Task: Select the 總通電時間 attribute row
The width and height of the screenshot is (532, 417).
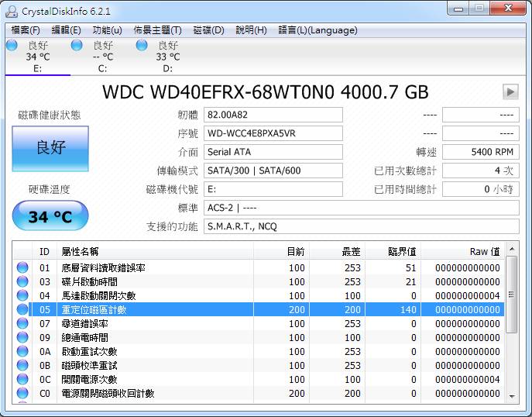Action: [259, 337]
